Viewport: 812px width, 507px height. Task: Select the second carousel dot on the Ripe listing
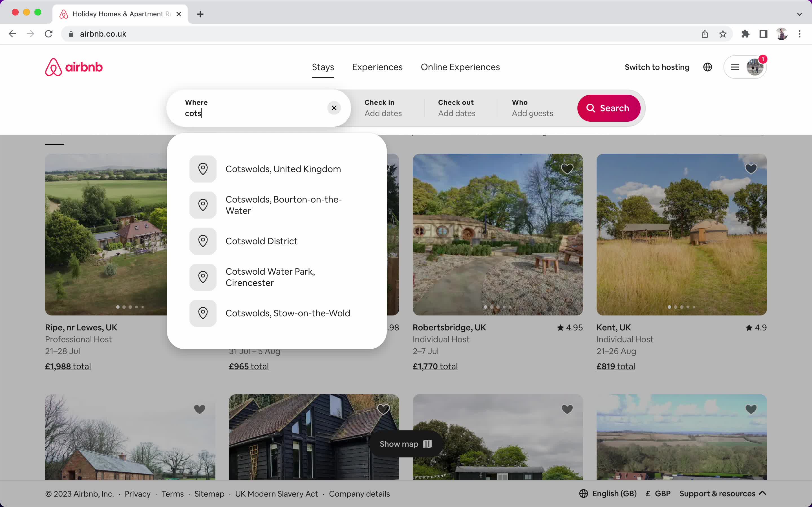[x=124, y=307]
